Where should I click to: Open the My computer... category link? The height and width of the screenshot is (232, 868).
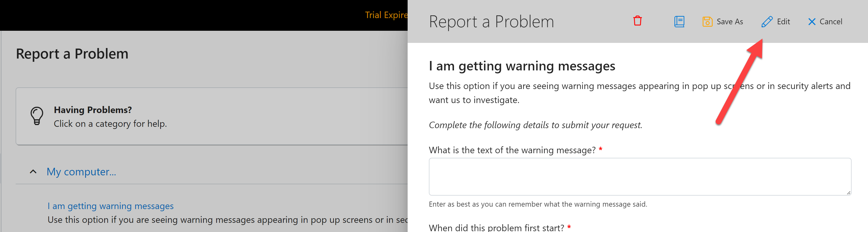pos(81,172)
